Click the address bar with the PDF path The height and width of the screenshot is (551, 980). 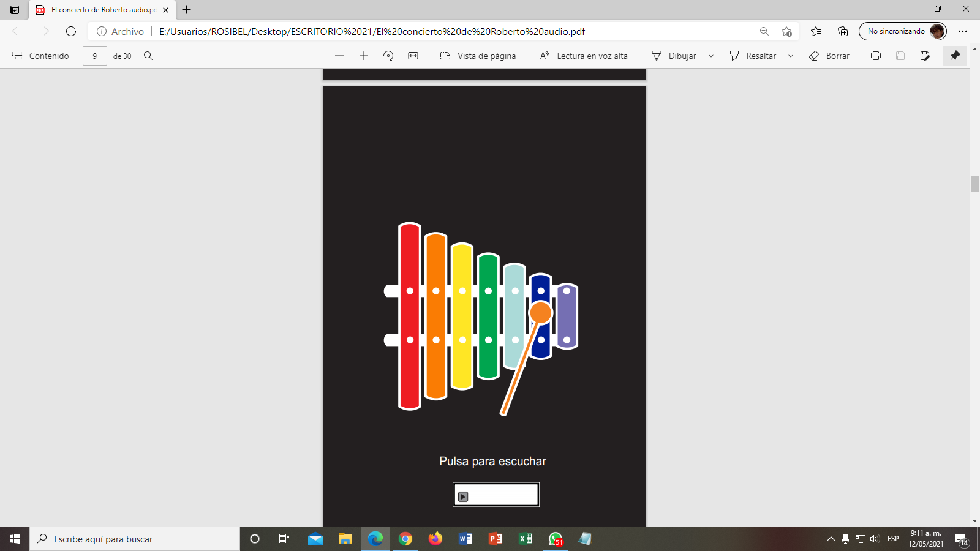click(x=372, y=31)
